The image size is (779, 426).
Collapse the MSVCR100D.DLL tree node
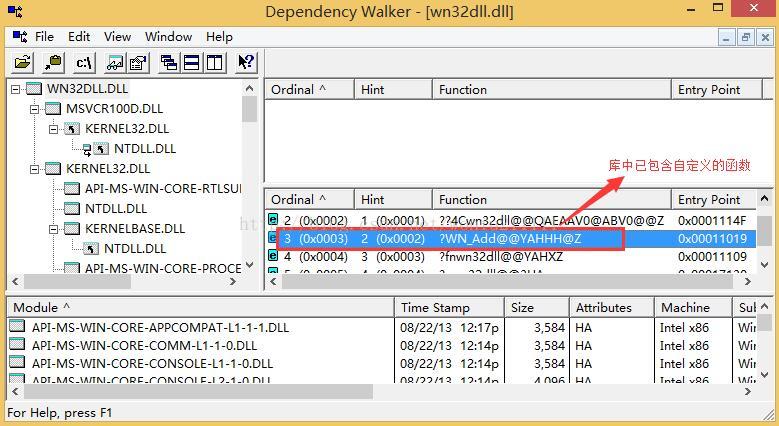pyautogui.click(x=34, y=109)
